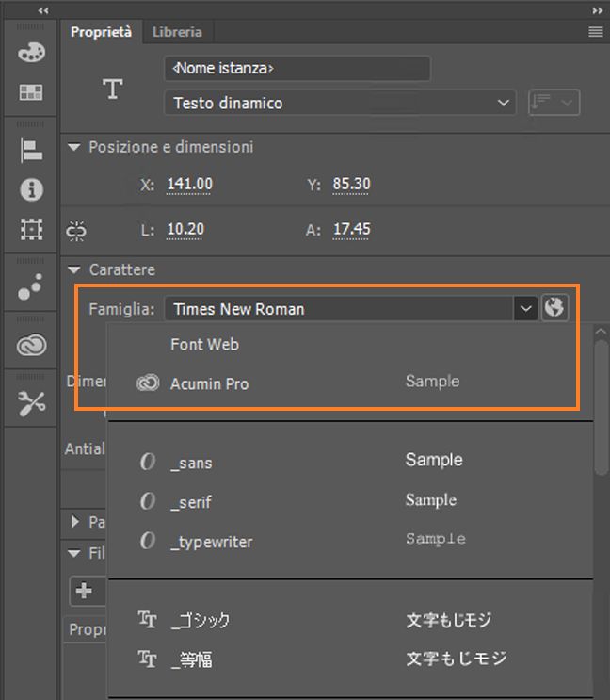Open the Motion Presets dots icon
Viewport: 610px width, 700px height.
(x=30, y=286)
